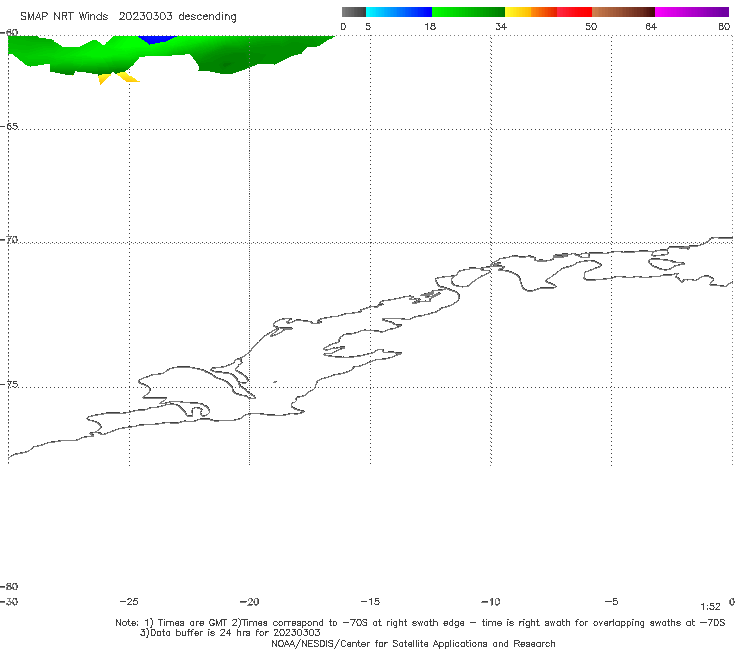740x650 pixels.
Task: Click the longitude label '-30'
Action: click(9, 601)
